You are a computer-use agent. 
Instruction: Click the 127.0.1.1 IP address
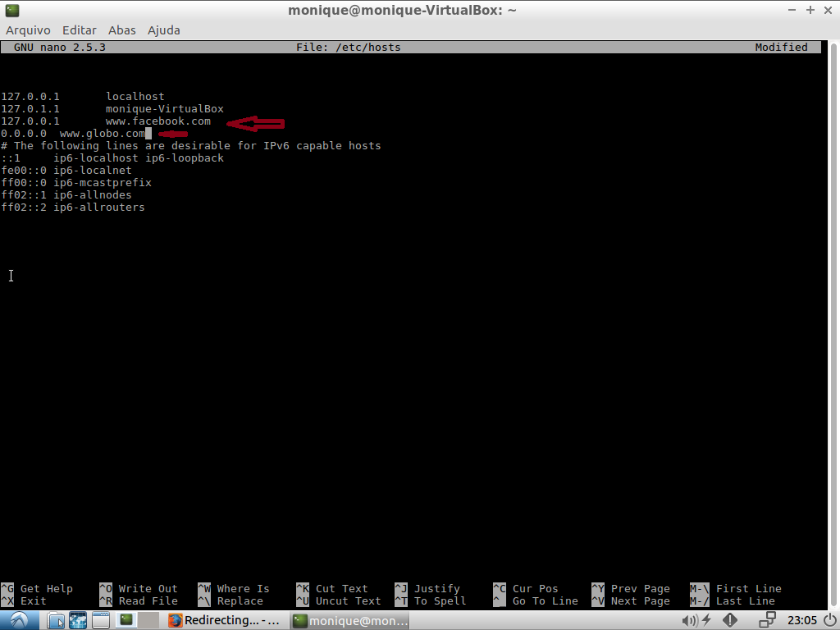[x=30, y=109]
